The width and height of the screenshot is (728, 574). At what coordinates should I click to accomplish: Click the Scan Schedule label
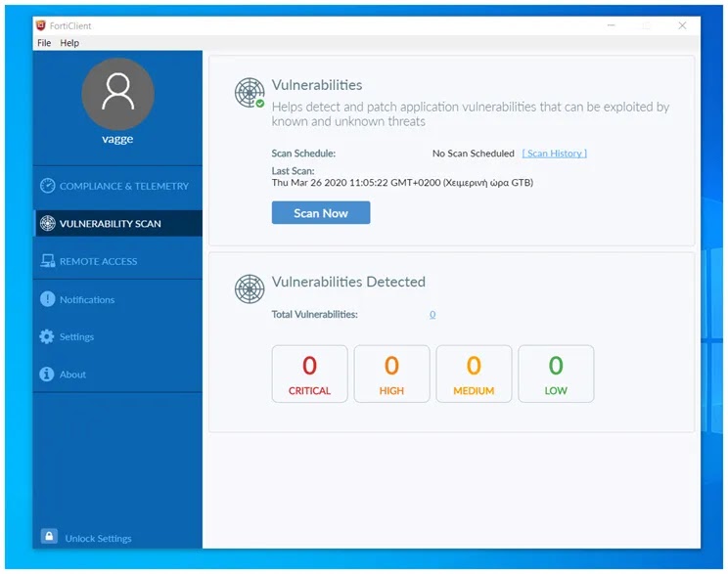point(303,154)
